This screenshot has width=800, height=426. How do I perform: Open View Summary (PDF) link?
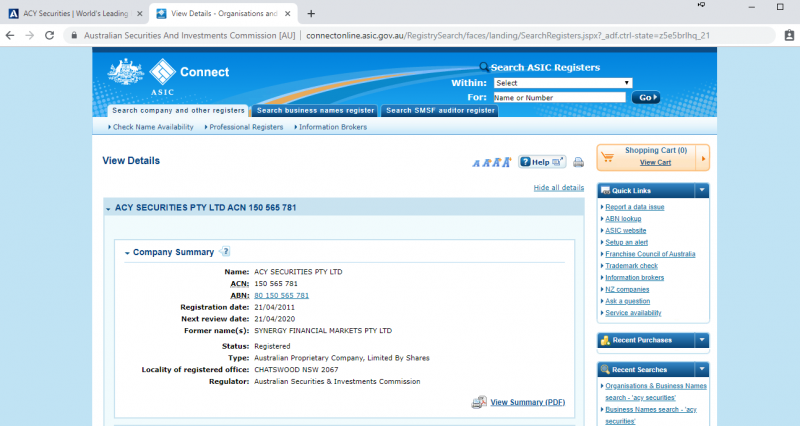click(x=528, y=402)
